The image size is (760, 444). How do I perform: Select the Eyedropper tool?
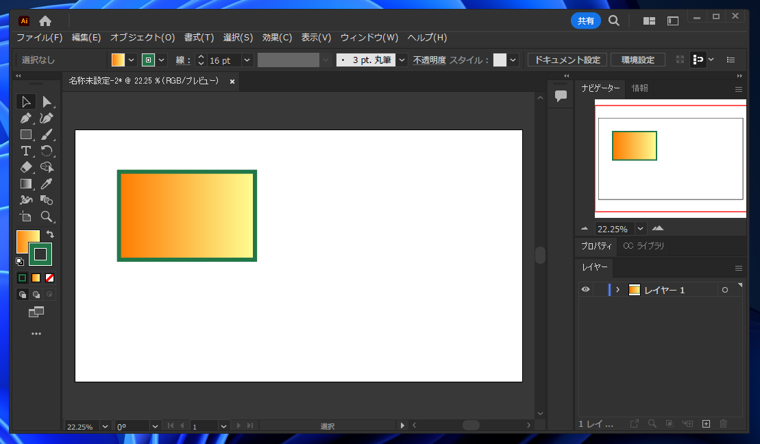click(x=47, y=184)
